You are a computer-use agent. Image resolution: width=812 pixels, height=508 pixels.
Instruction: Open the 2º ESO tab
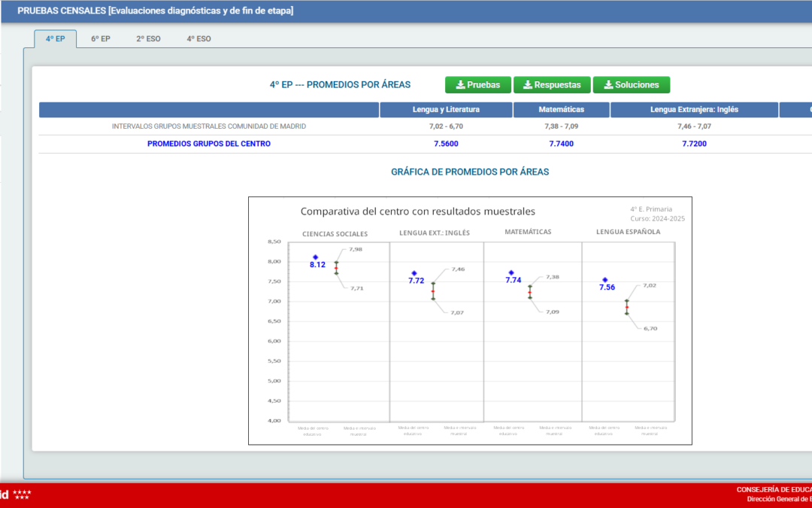click(x=148, y=39)
